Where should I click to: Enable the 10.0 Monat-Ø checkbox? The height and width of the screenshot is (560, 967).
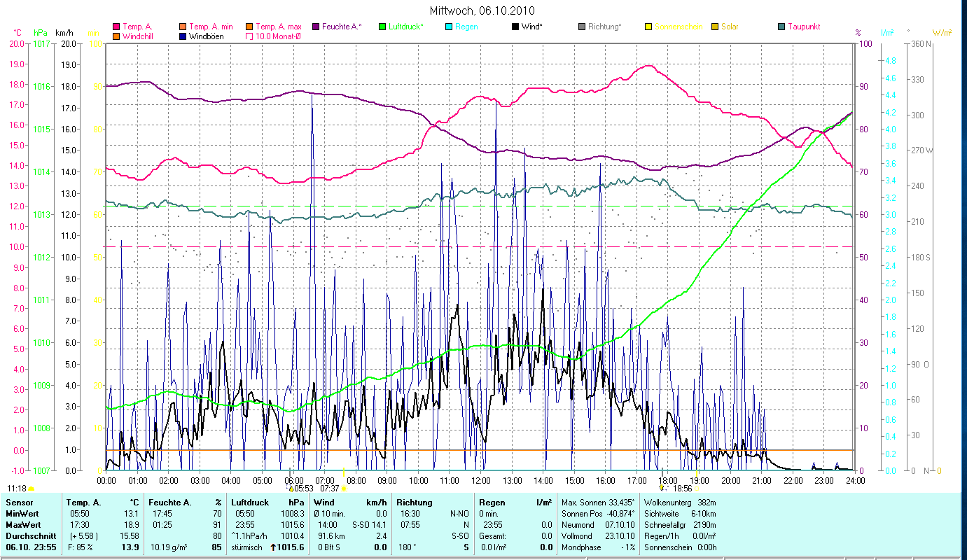pos(249,36)
